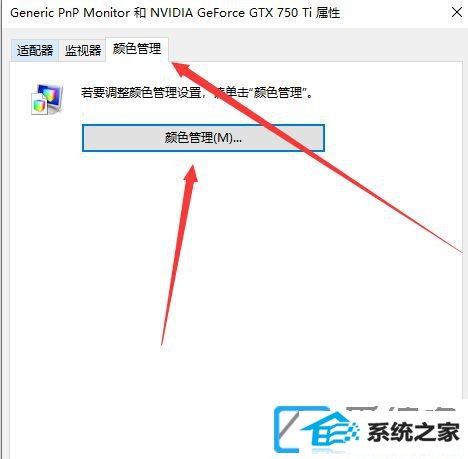468x459 pixels.
Task: Click the instruction sentence beginning 若要调整
Action: [197, 92]
